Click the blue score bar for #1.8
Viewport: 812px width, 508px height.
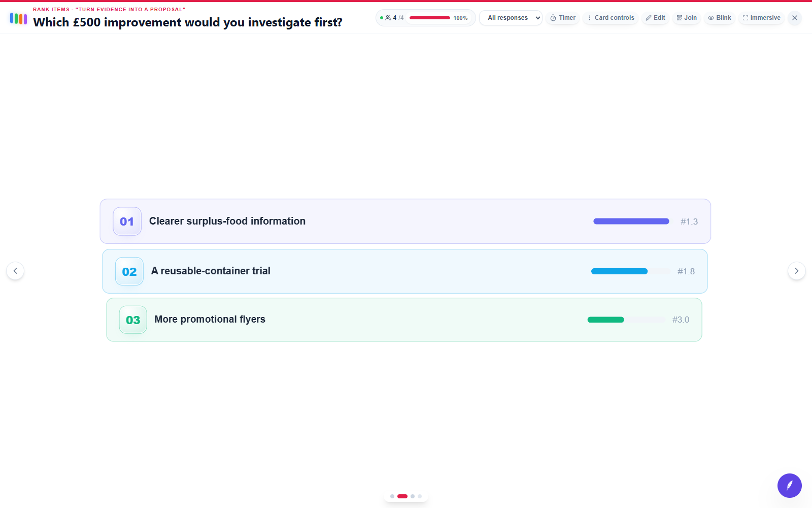point(619,271)
